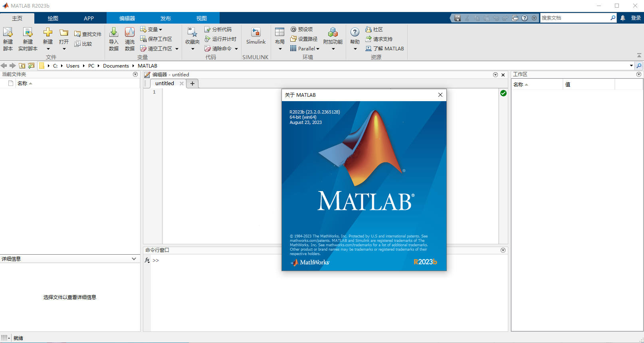Click Find Files (查找文件)
The width and height of the screenshot is (644, 343).
tap(88, 34)
